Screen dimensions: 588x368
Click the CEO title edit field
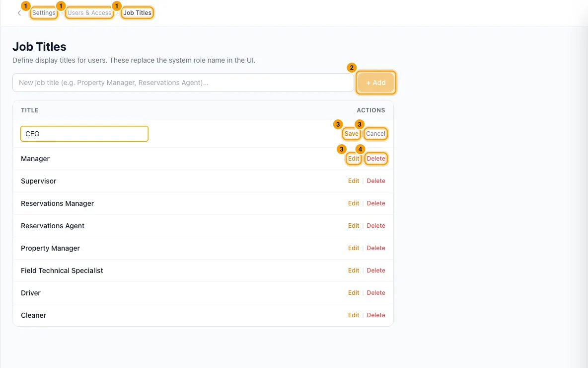click(84, 134)
